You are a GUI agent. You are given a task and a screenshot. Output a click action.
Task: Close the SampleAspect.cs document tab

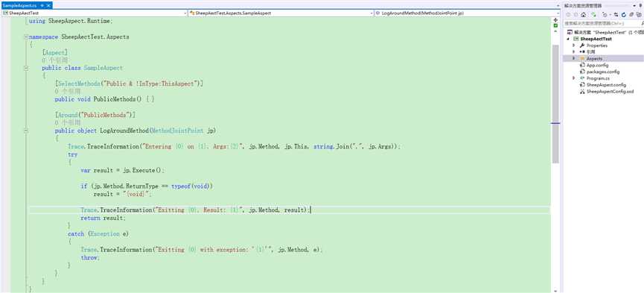48,5
